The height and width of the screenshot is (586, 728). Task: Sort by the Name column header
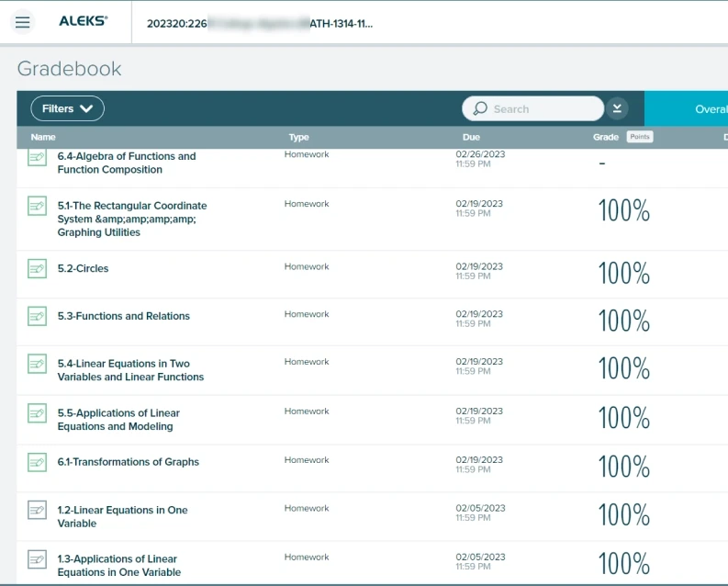43,137
